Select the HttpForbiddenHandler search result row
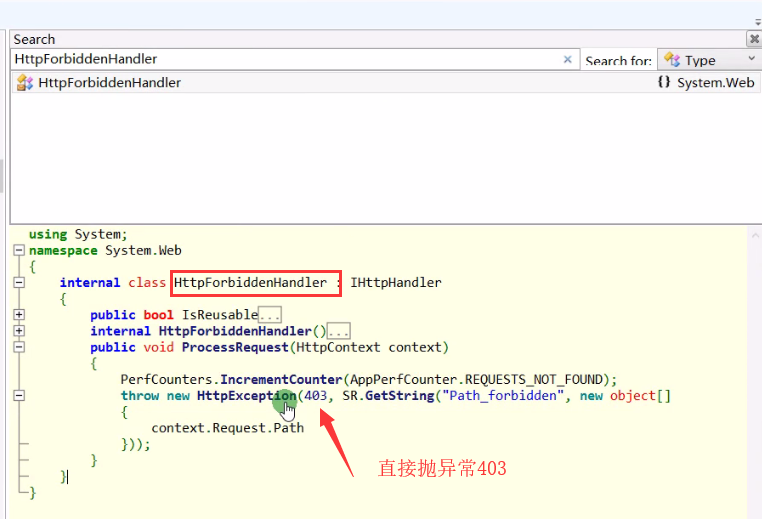Viewport: 762px width, 519px height. click(386, 83)
